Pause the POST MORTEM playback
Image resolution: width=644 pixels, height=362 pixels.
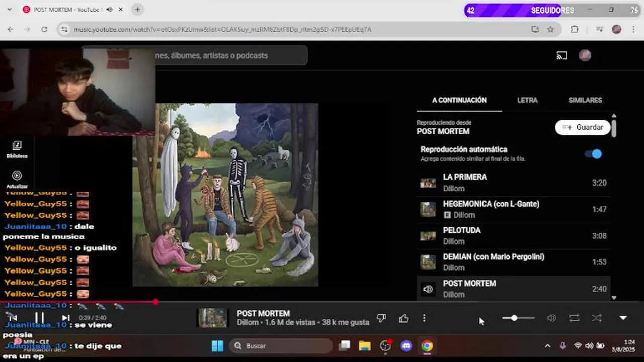pos(39,318)
